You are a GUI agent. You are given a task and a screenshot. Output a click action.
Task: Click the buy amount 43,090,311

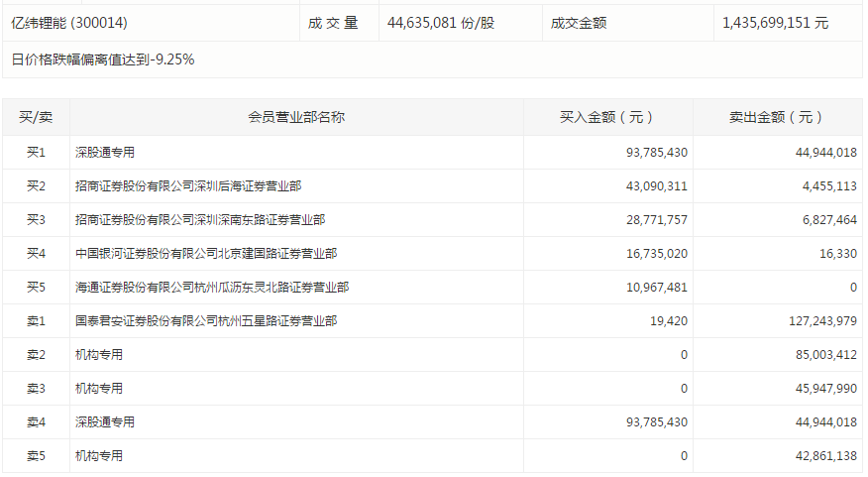(x=657, y=186)
